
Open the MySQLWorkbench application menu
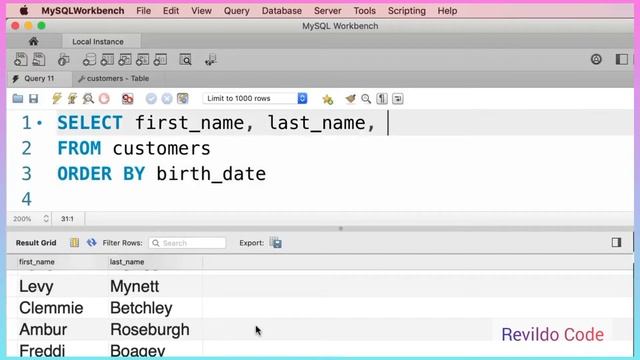(x=82, y=11)
